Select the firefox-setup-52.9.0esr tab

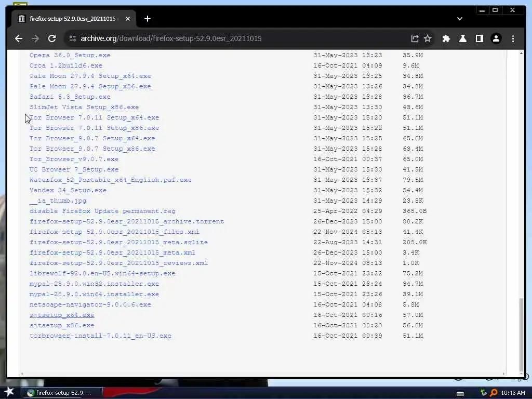(x=72, y=19)
